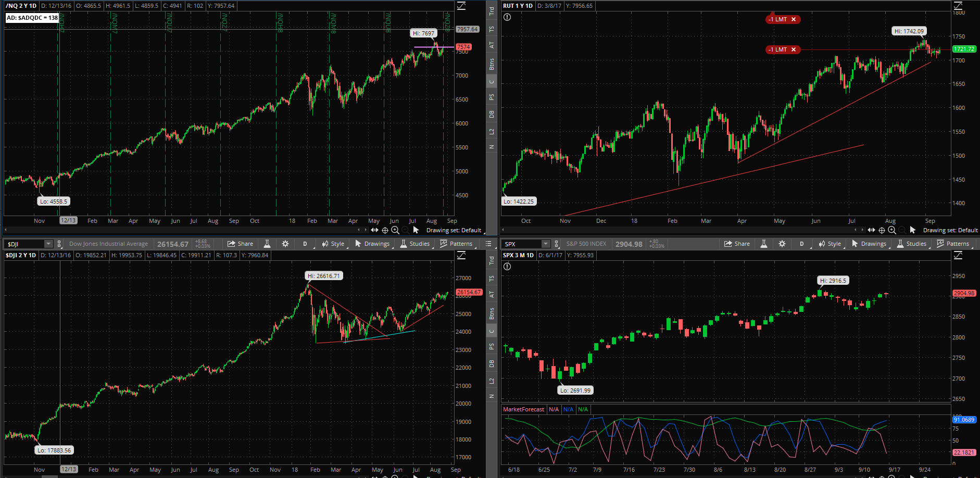Viewport: 980px width, 478px height.
Task: Open Style menu on SPX chart
Action: (x=831, y=244)
